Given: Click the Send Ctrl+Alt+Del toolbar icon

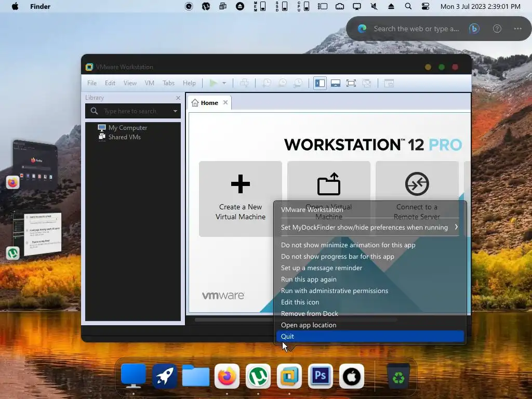Looking at the screenshot, I should [244, 83].
